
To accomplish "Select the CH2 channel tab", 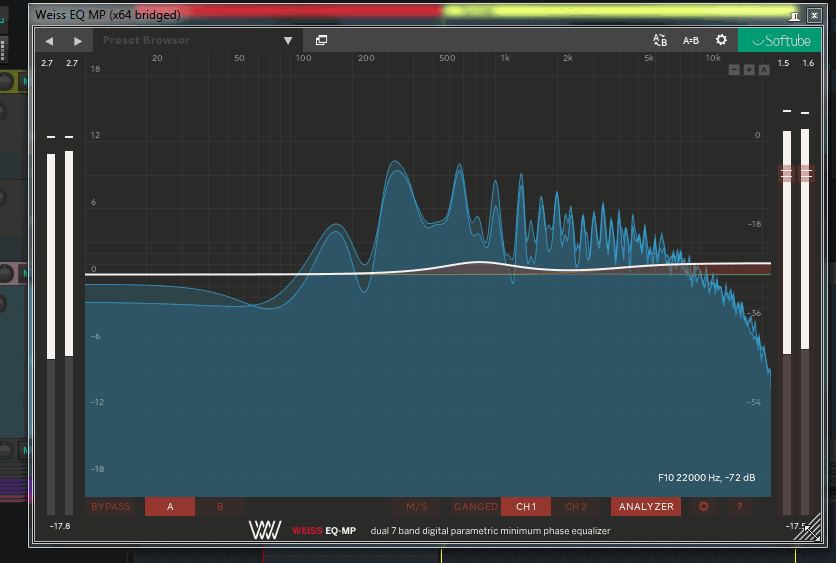I will pos(576,506).
